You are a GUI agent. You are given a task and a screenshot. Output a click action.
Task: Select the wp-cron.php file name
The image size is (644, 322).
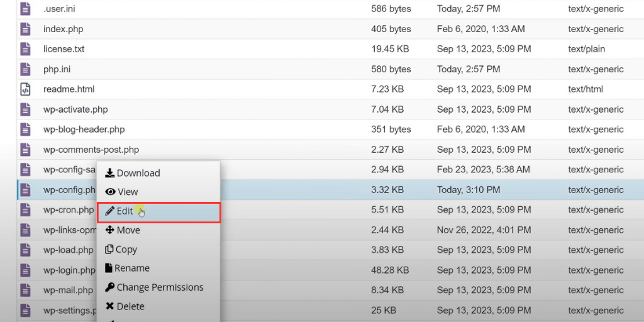tap(69, 210)
